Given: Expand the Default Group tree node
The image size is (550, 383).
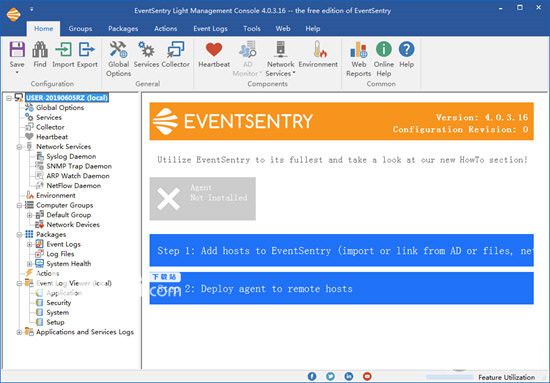Looking at the screenshot, I should pyautogui.click(x=29, y=215).
